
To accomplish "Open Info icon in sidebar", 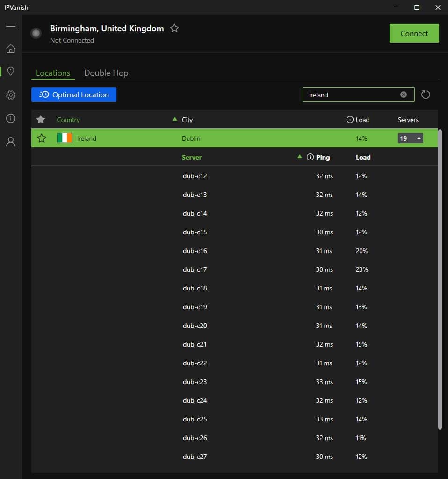I will click(11, 118).
